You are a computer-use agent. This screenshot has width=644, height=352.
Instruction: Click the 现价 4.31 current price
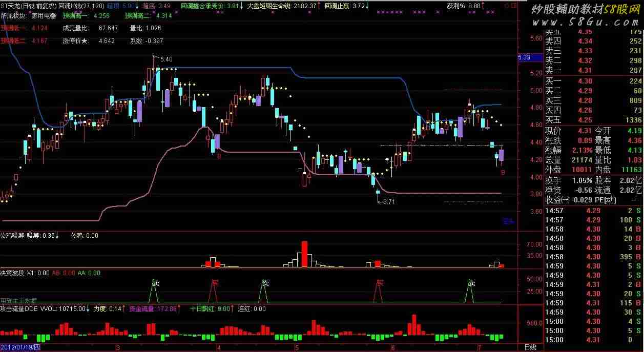569,131
